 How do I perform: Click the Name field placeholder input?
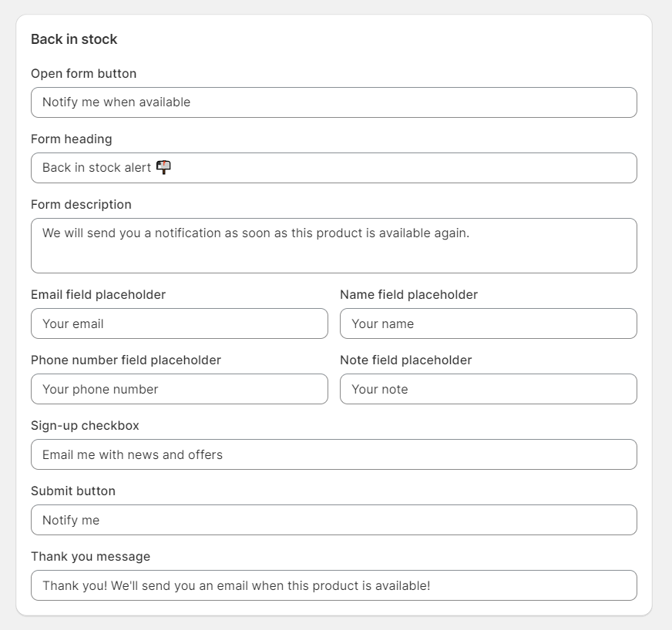click(489, 323)
